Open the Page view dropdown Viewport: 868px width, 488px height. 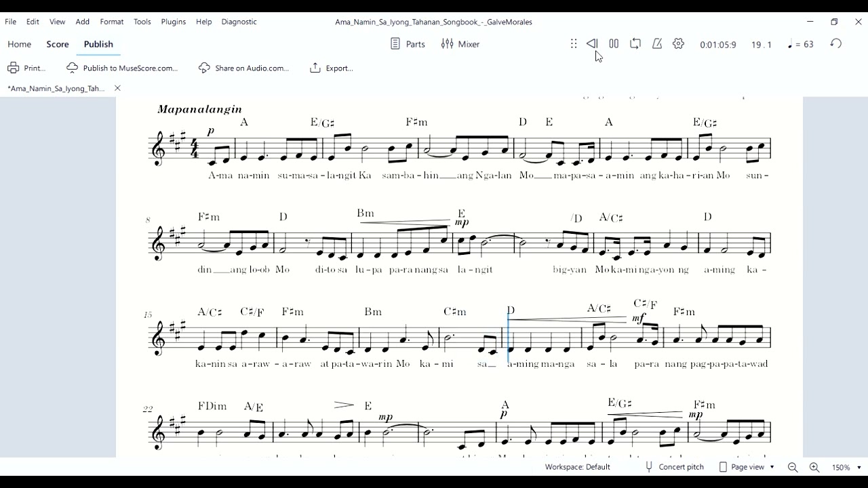(747, 467)
